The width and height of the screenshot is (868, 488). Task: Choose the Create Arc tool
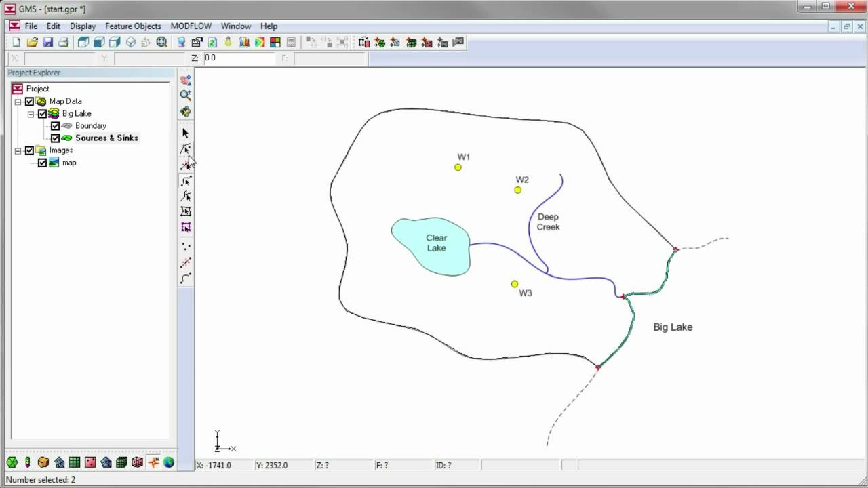pos(186,278)
